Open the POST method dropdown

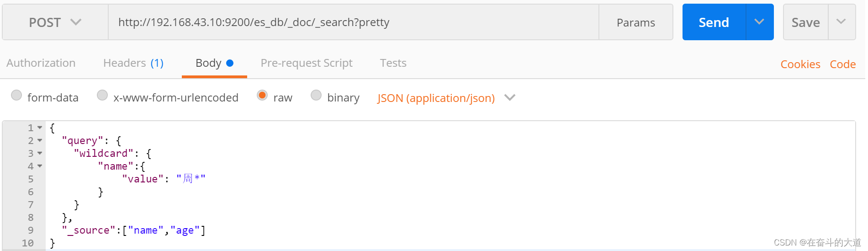pos(55,22)
